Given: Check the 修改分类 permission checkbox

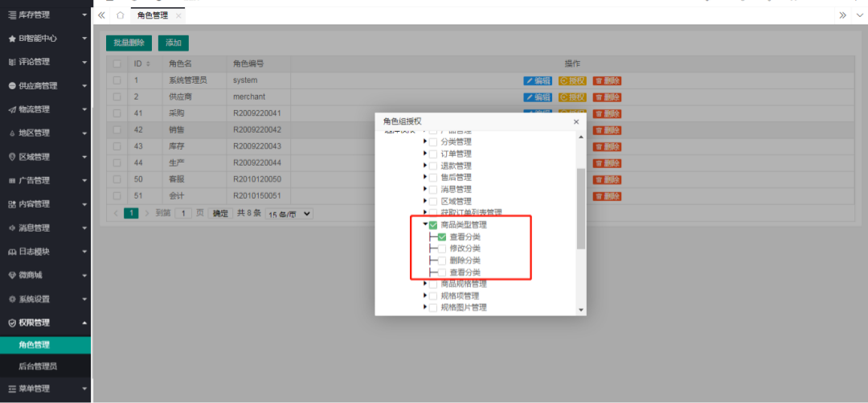Looking at the screenshot, I should pyautogui.click(x=442, y=249).
